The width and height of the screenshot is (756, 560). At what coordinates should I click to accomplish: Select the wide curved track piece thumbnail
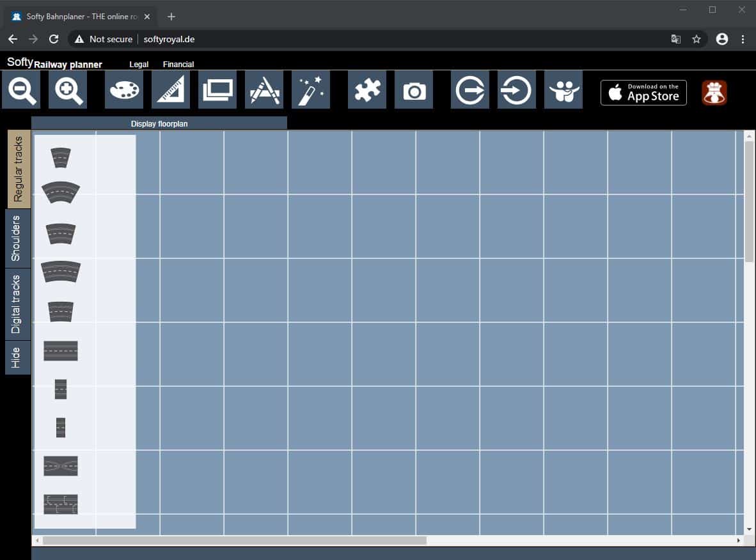click(x=61, y=192)
